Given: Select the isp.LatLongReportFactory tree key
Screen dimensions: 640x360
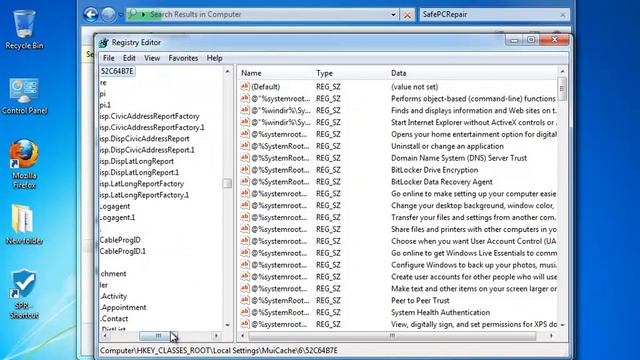Looking at the screenshot, I should pos(142,184).
